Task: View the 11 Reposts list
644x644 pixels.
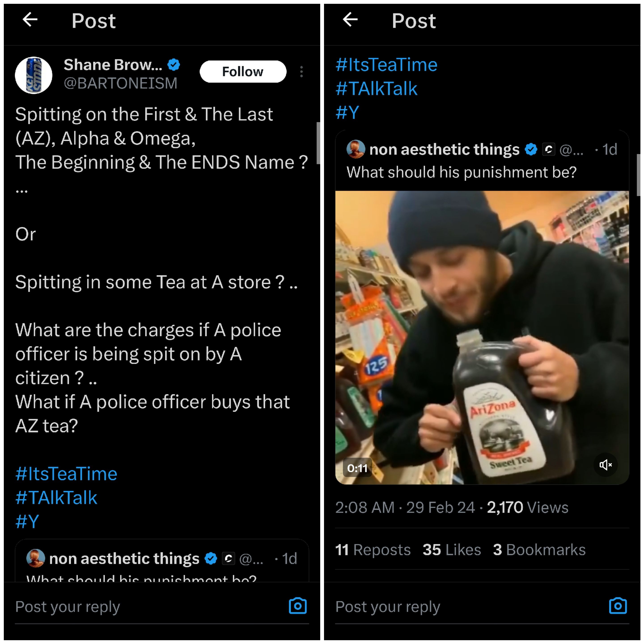Action: click(373, 550)
